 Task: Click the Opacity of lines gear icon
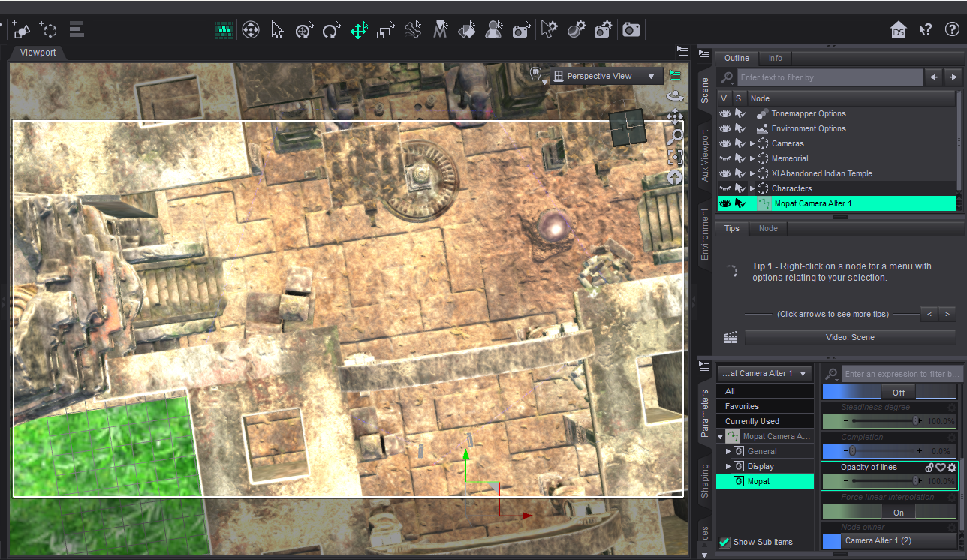(x=952, y=468)
